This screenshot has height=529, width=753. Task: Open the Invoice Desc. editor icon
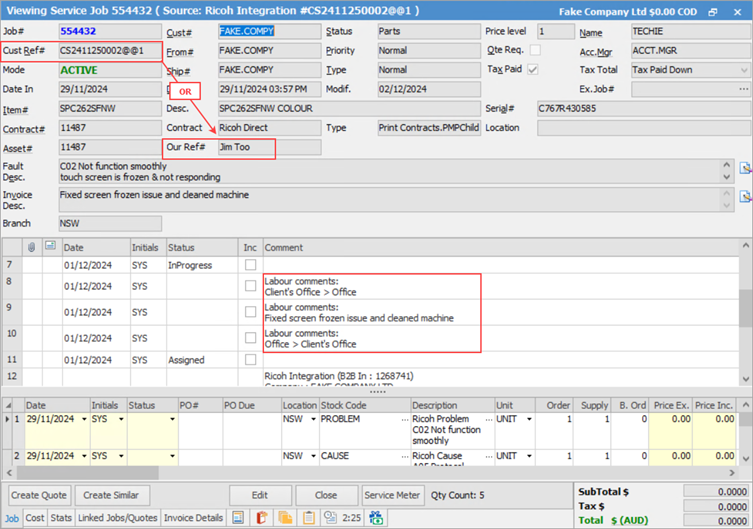point(745,195)
